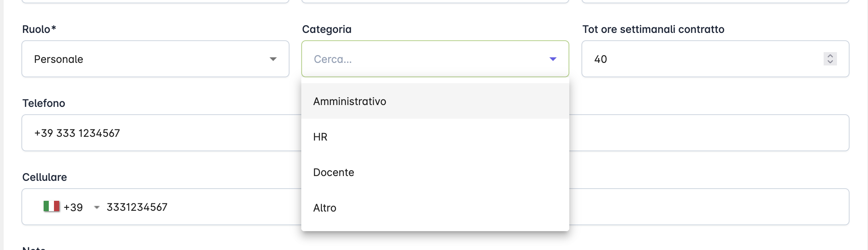Viewport: 868px width, 250px height.
Task: Click the Categoria field label
Action: (x=327, y=29)
